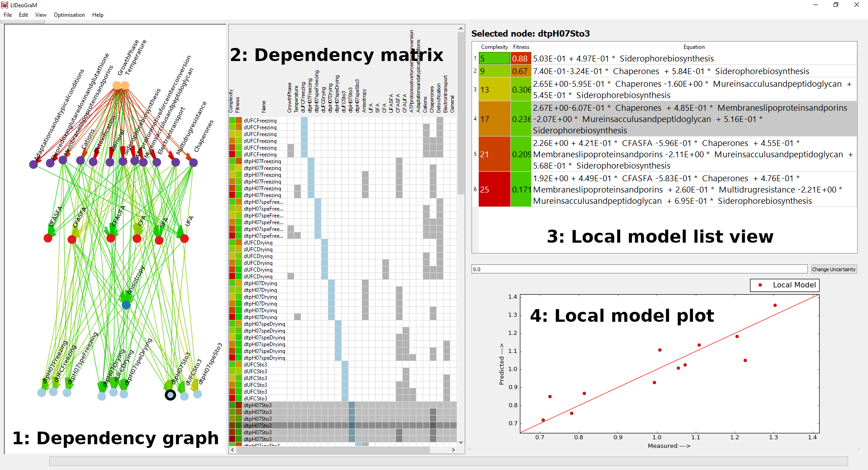Viewport: 868px width, 470px height.
Task: Open the Optimisation menu
Action: 69,15
